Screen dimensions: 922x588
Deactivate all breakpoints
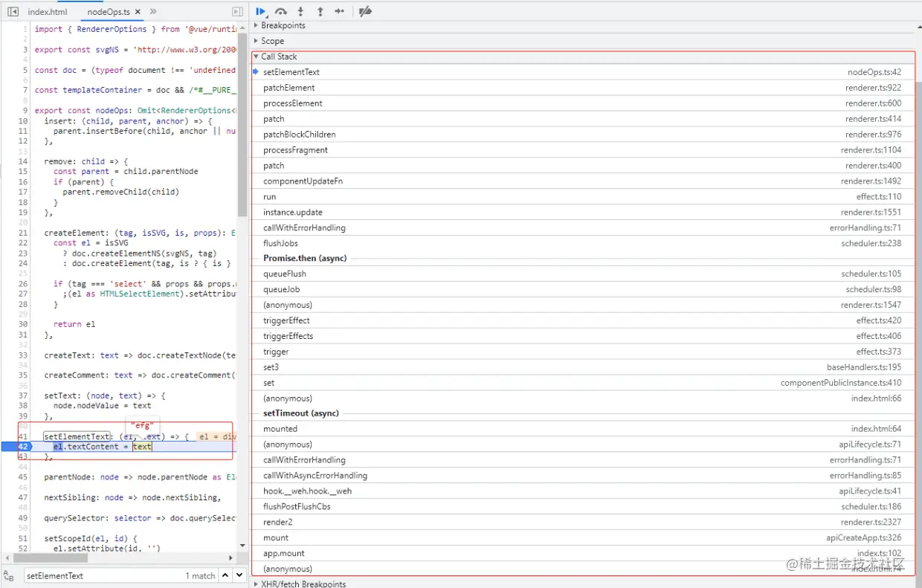pyautogui.click(x=365, y=11)
